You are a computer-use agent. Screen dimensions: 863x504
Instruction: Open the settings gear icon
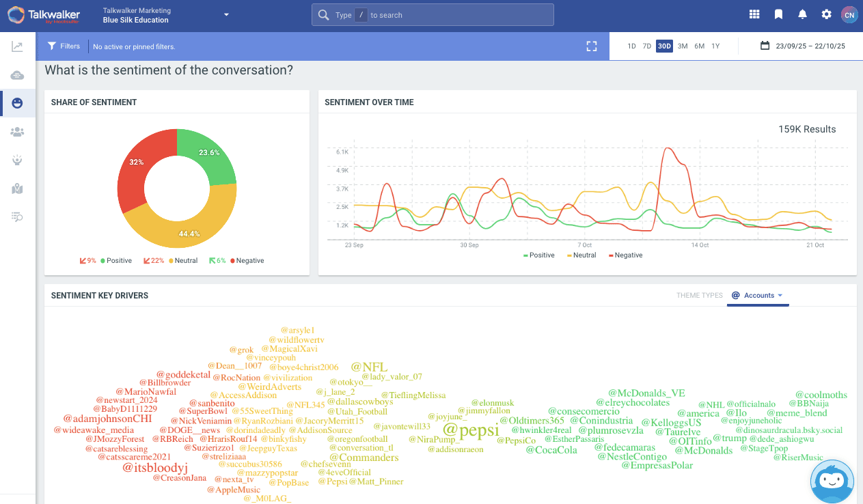tap(826, 14)
